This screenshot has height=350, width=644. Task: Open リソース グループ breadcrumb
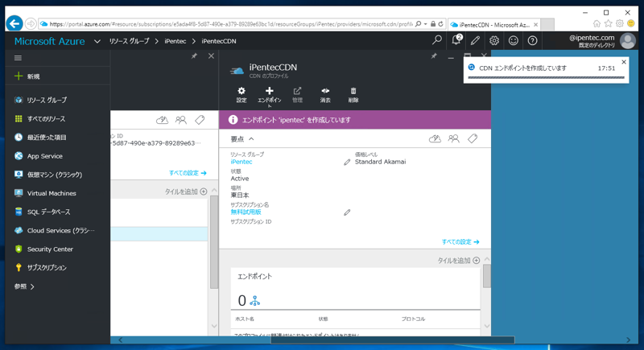pyautogui.click(x=129, y=41)
